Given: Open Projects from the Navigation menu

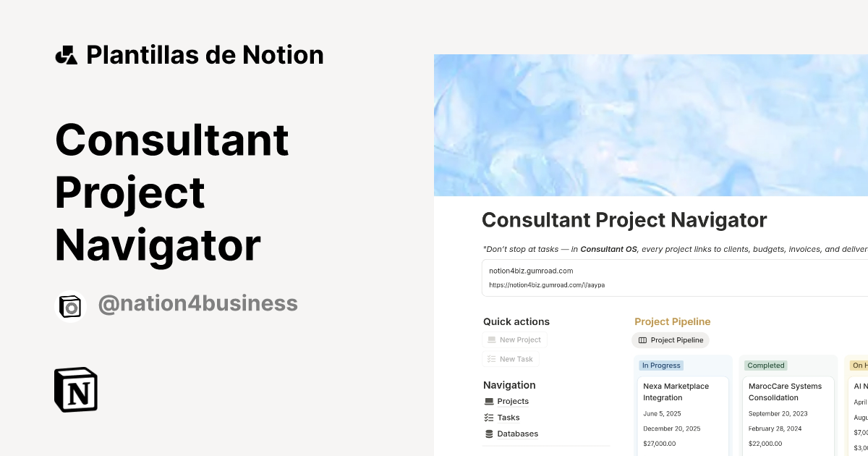Looking at the screenshot, I should tap(513, 401).
